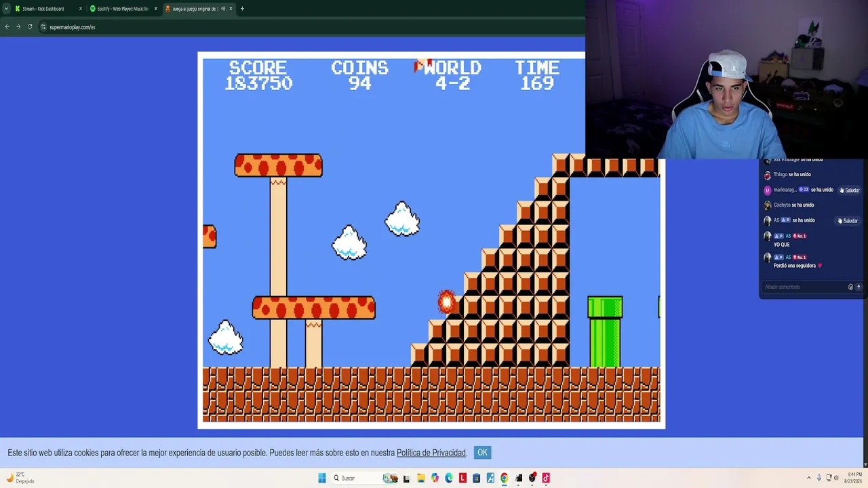The image size is (868, 488).
Task: Open a new browser tab with the plus button
Action: 242,9
